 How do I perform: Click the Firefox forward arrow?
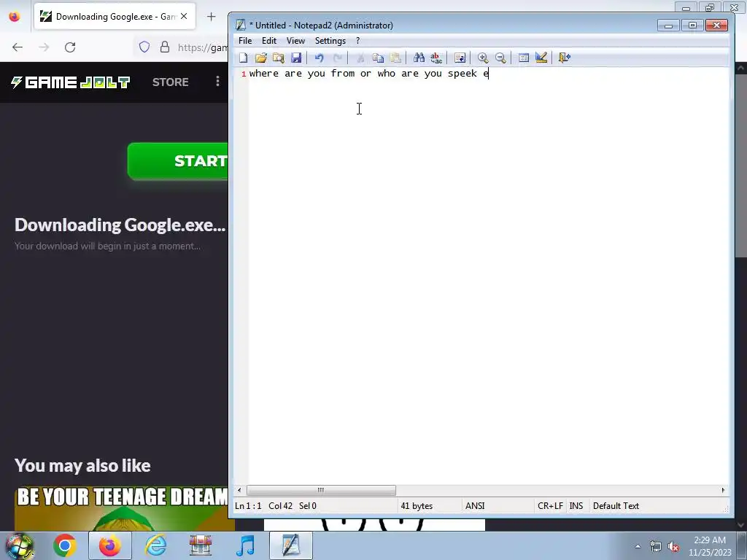pos(44,47)
